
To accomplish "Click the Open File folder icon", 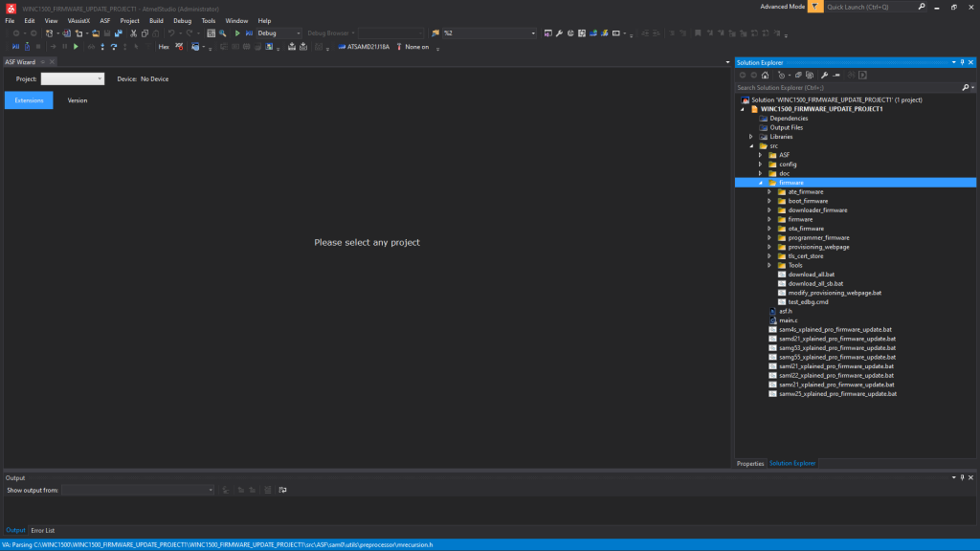I will coord(96,33).
